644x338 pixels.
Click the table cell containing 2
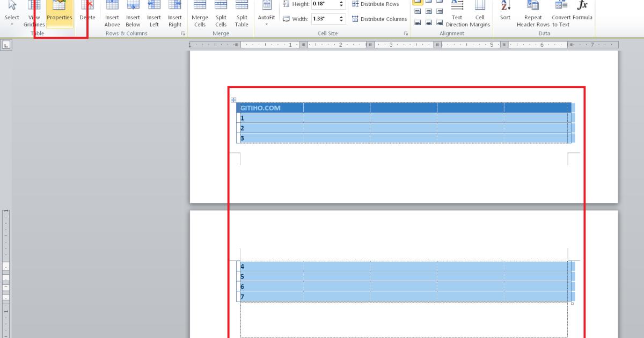click(270, 128)
